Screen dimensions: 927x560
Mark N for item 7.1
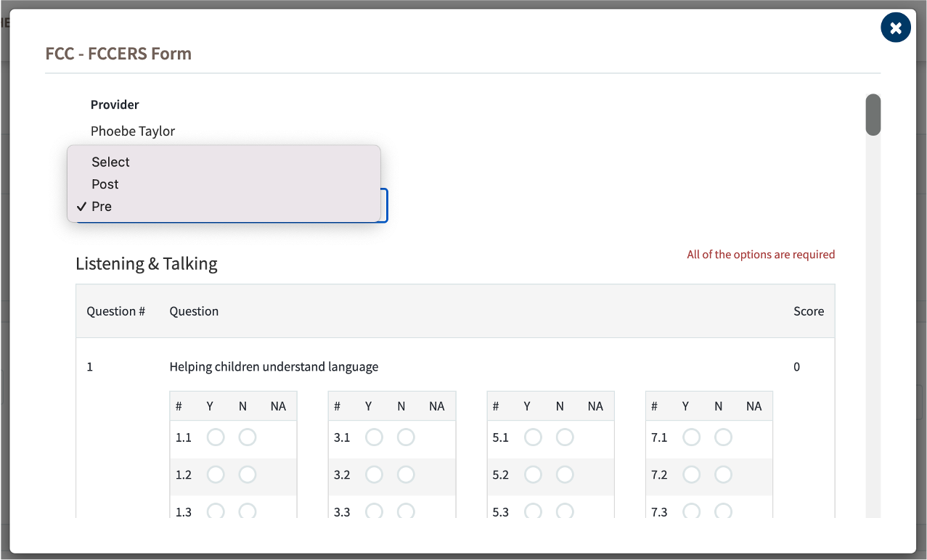click(723, 437)
